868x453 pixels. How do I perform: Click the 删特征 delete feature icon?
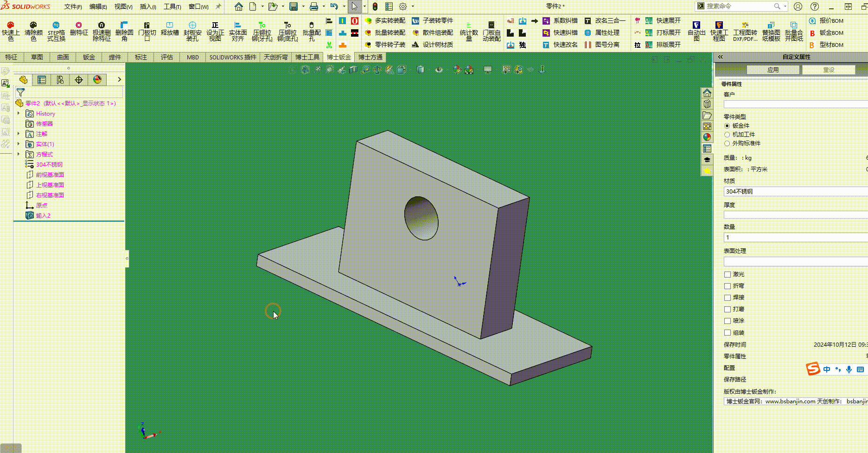(x=79, y=28)
